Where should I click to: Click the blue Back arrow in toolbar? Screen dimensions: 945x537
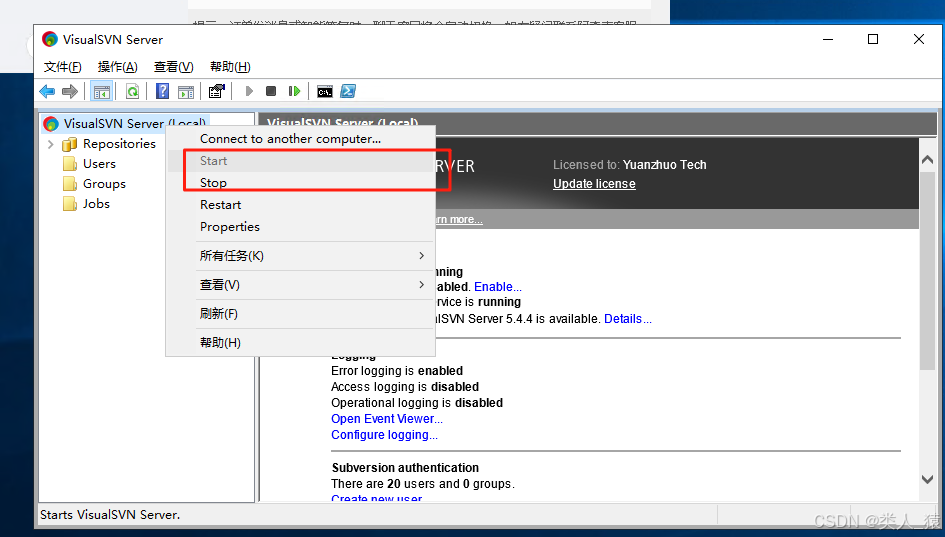47,92
